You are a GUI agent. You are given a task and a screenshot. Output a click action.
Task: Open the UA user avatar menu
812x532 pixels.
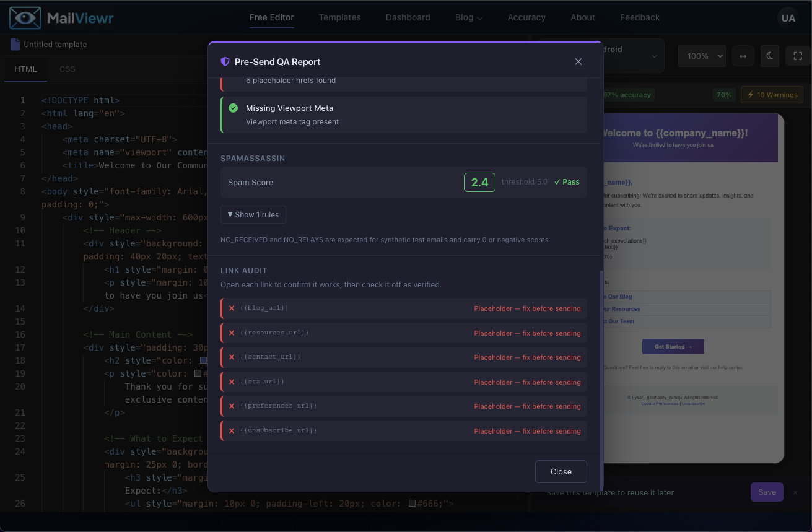(x=788, y=18)
